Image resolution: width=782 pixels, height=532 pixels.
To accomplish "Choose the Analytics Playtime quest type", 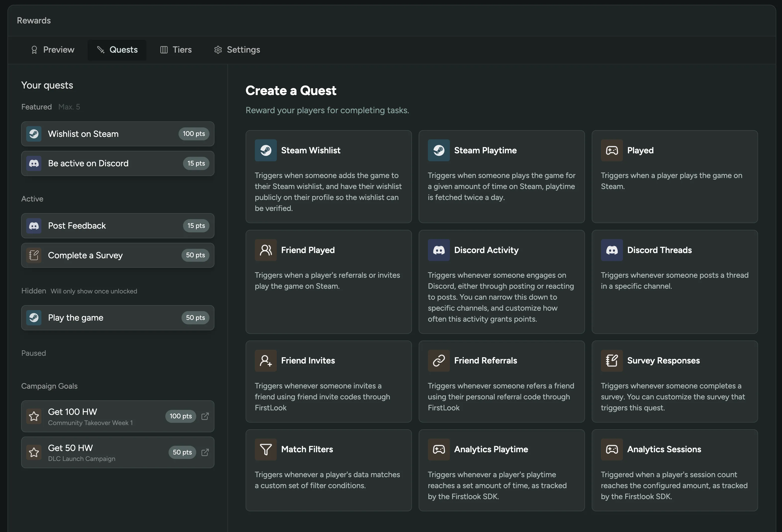I will point(502,470).
